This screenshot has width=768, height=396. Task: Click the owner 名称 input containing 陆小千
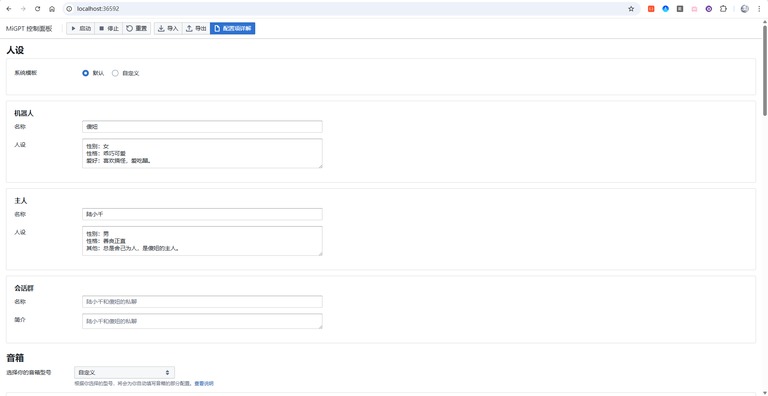(x=202, y=214)
